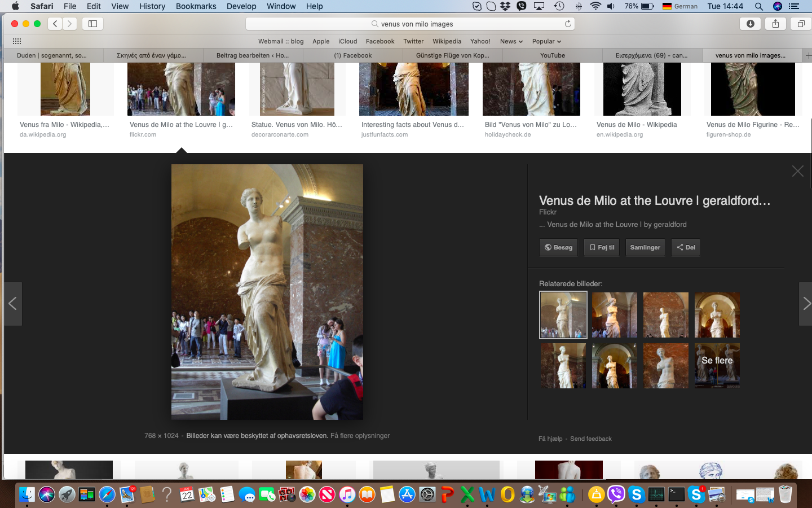Open the result titled Interesting facts about Venus
Image resolution: width=812 pixels, height=508 pixels.
tap(412, 125)
